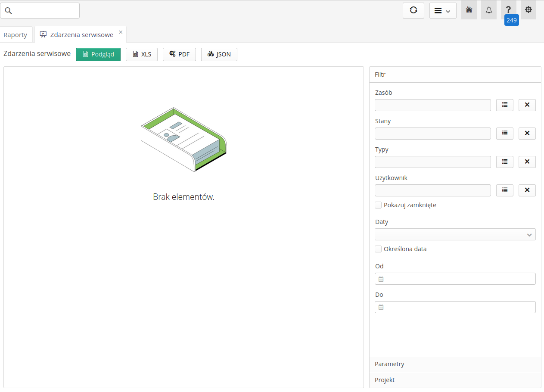
Task: Switch to the Raporty tab
Action: coord(16,35)
